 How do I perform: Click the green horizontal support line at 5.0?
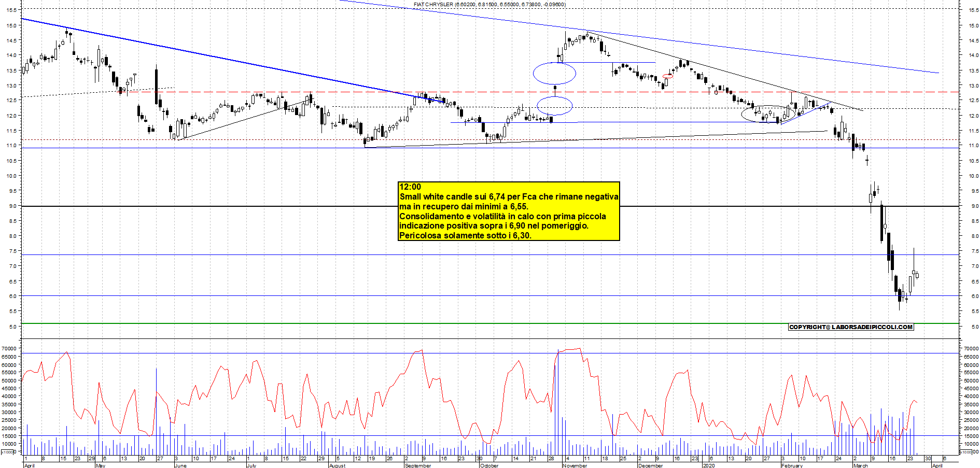tap(490, 324)
